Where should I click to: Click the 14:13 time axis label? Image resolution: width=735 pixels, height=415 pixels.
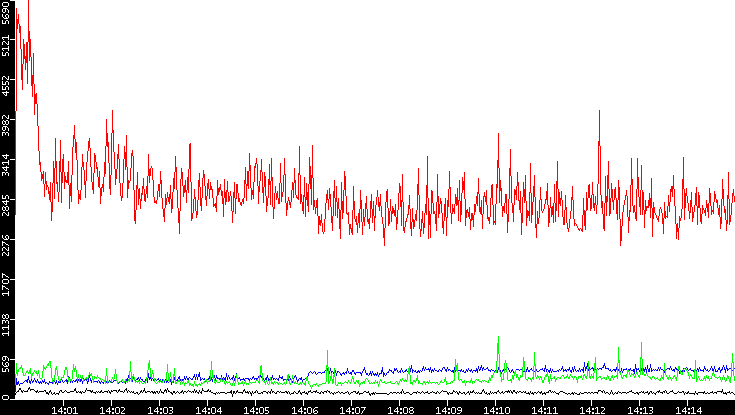point(639,410)
